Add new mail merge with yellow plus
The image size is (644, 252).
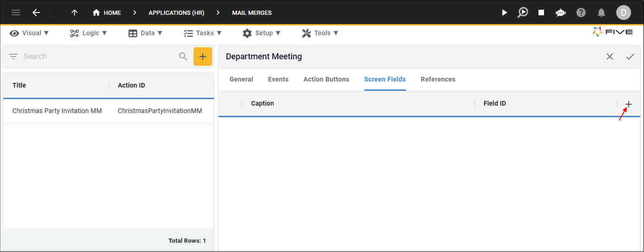tap(203, 57)
